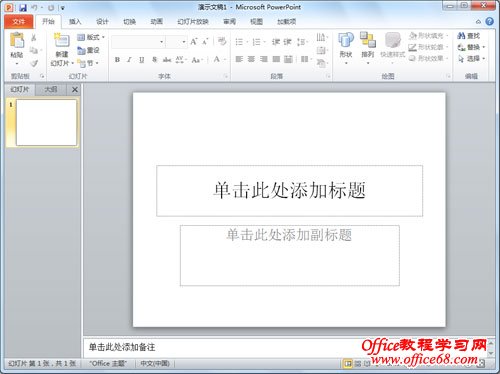Switch to the Design (设计) tab
This screenshot has height=374, width=500.
102,22
